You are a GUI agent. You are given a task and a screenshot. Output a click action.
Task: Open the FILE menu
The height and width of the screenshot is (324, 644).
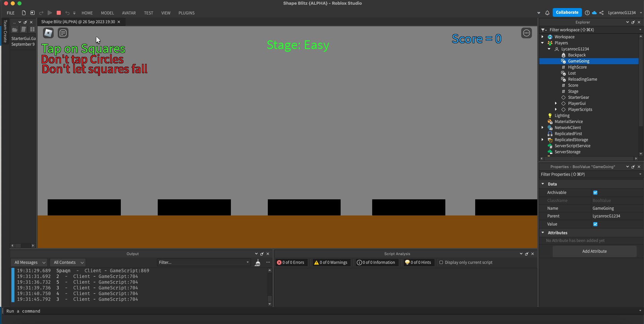pos(11,13)
